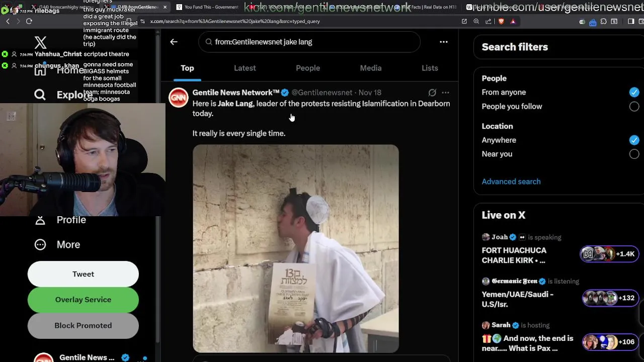Switch to the Latest tab
The height and width of the screenshot is (362, 644).
point(245,68)
